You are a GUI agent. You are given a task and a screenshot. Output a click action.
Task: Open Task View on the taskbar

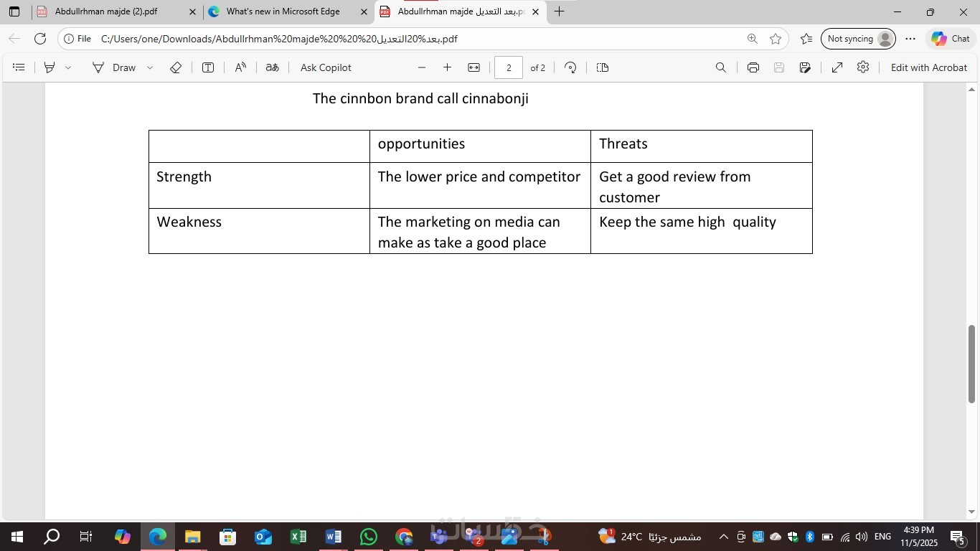86,537
